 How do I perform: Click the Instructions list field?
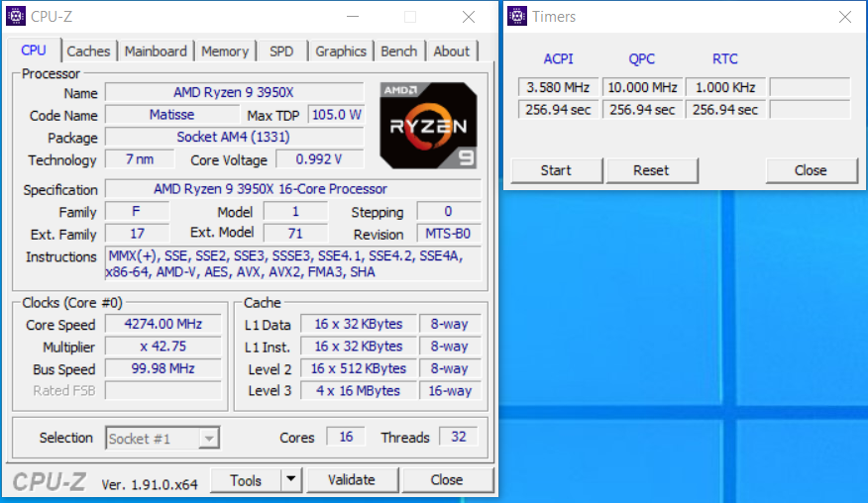[x=293, y=264]
